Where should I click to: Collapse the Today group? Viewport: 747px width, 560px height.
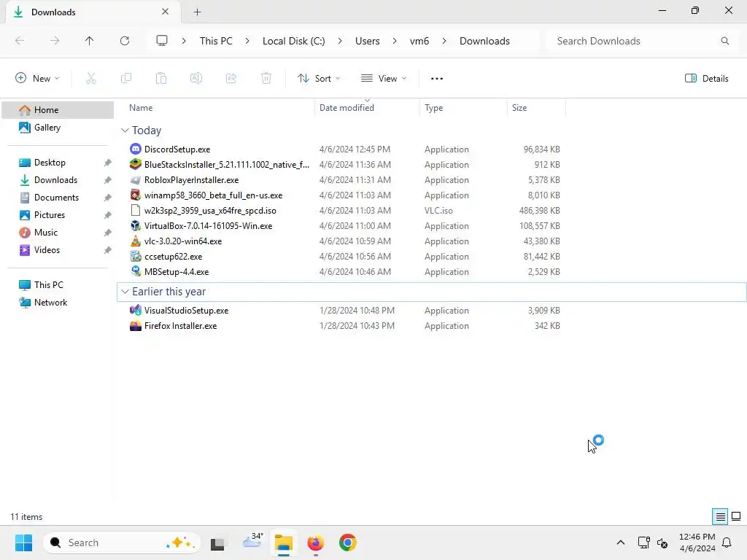point(125,131)
